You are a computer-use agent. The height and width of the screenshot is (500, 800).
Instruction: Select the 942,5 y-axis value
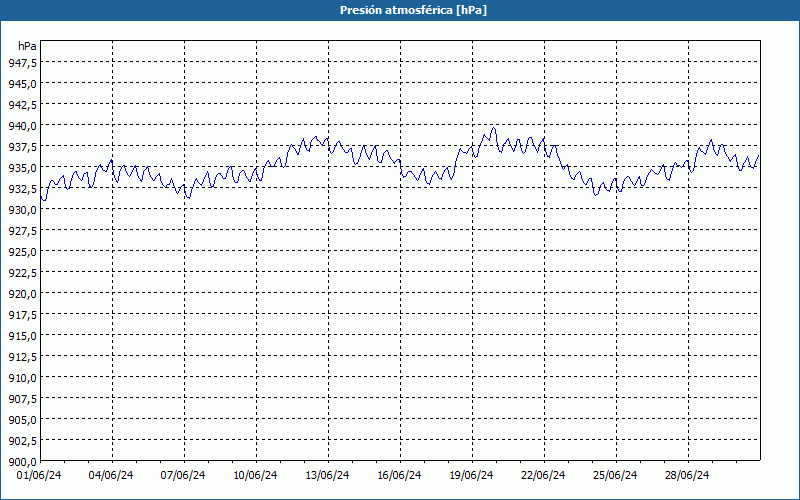click(x=22, y=105)
